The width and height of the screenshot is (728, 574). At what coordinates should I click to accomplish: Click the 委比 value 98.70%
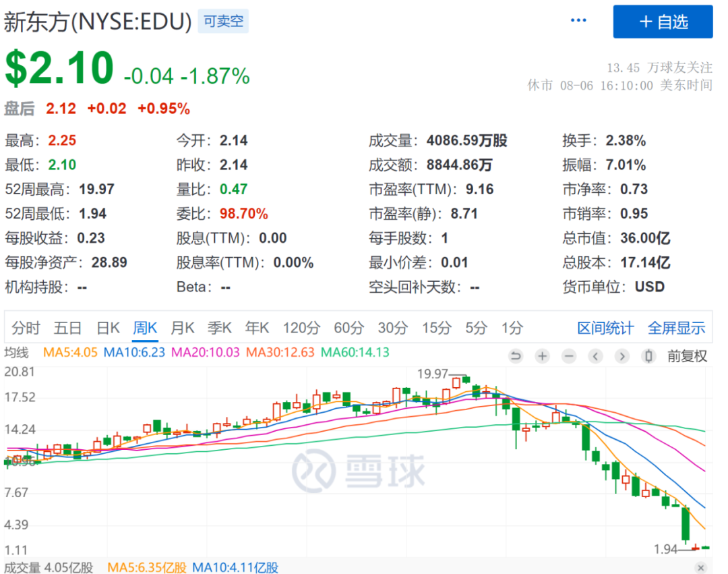244,214
